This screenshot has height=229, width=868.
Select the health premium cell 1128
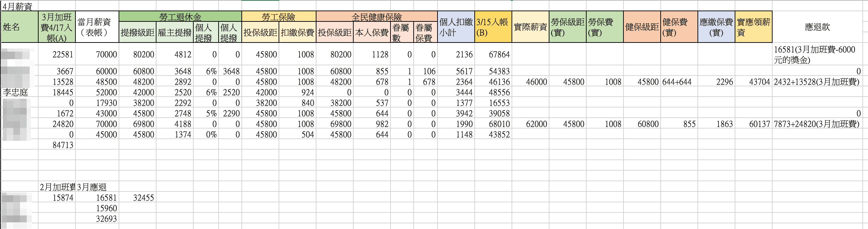[x=372, y=54]
